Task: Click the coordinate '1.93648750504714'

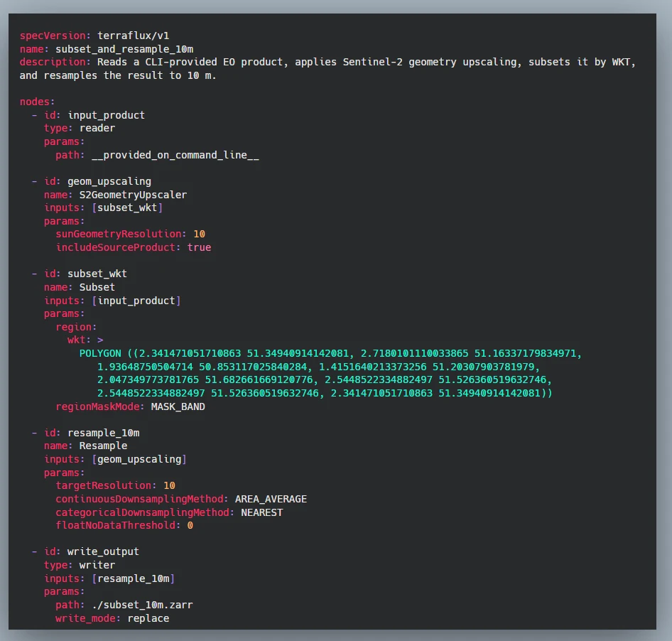Action: click(146, 367)
